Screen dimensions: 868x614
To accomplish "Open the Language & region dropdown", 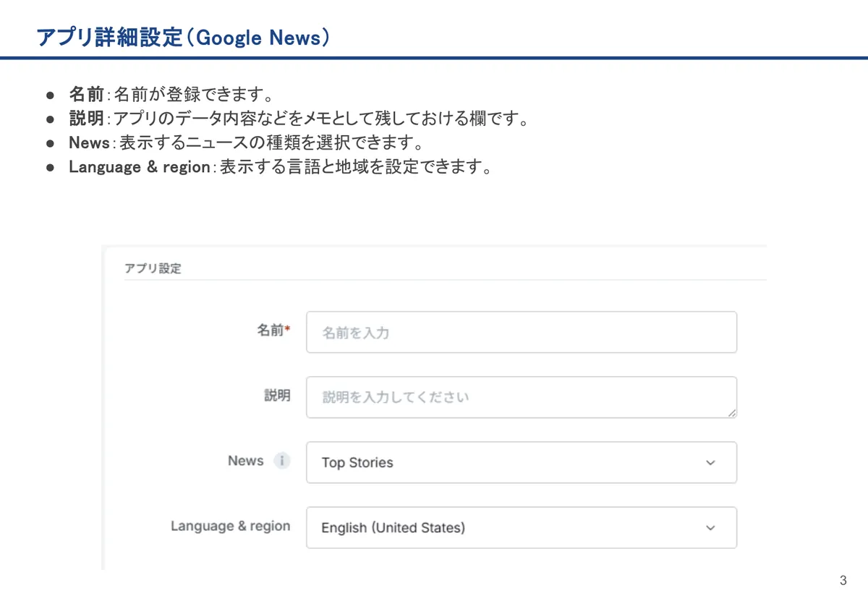I will (522, 527).
